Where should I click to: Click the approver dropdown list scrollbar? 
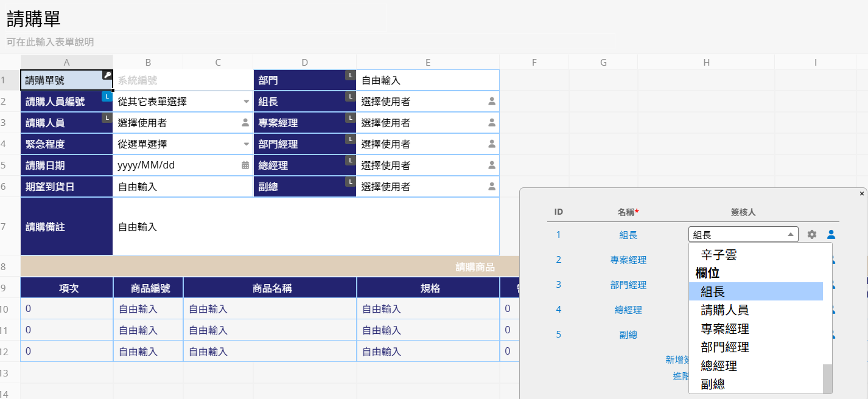click(827, 379)
